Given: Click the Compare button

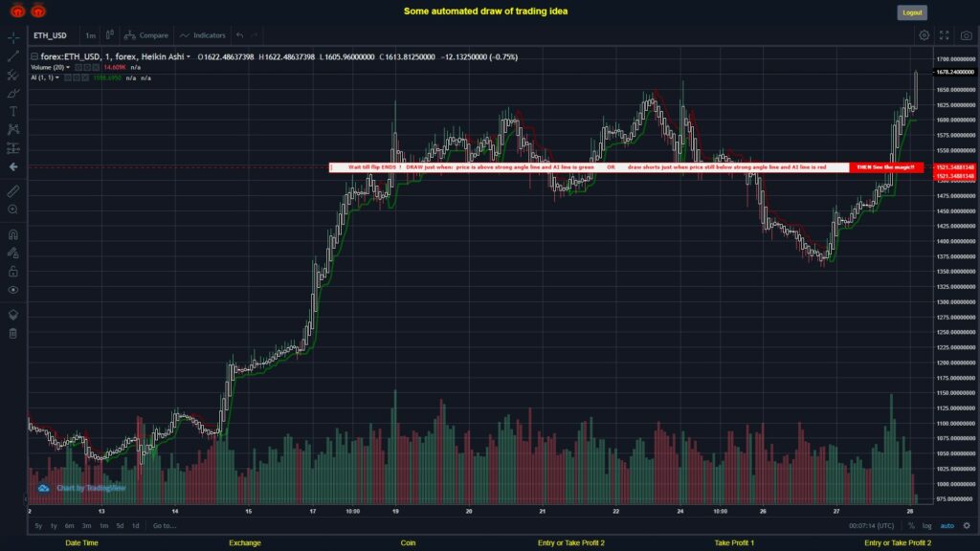Looking at the screenshot, I should pyautogui.click(x=146, y=35).
